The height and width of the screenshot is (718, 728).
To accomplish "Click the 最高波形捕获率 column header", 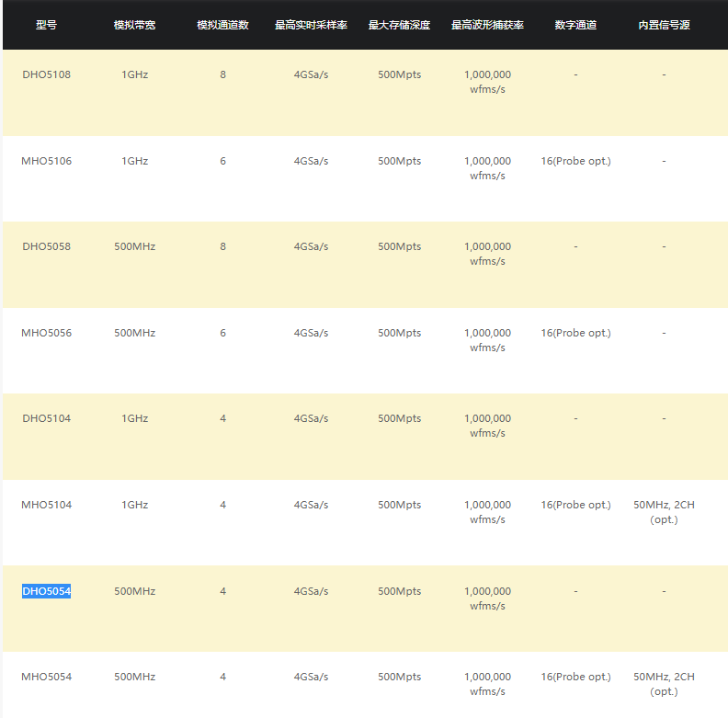I will 487,25.
